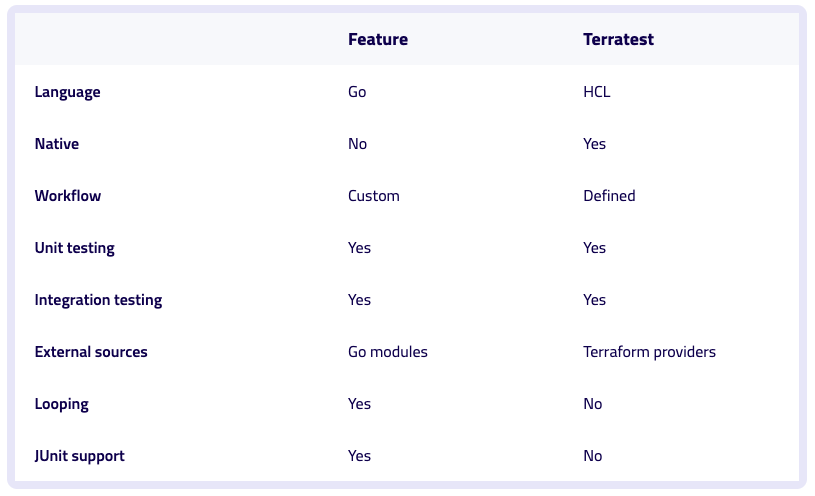Image resolution: width=815 pixels, height=496 pixels.
Task: Click the Terraform providers cell
Action: tap(649, 352)
